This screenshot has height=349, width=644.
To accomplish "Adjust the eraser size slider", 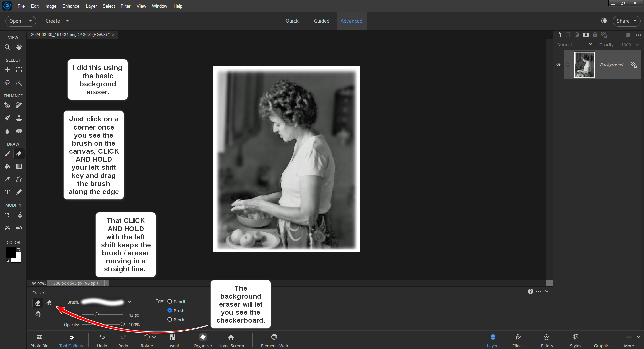I will tap(97, 314).
